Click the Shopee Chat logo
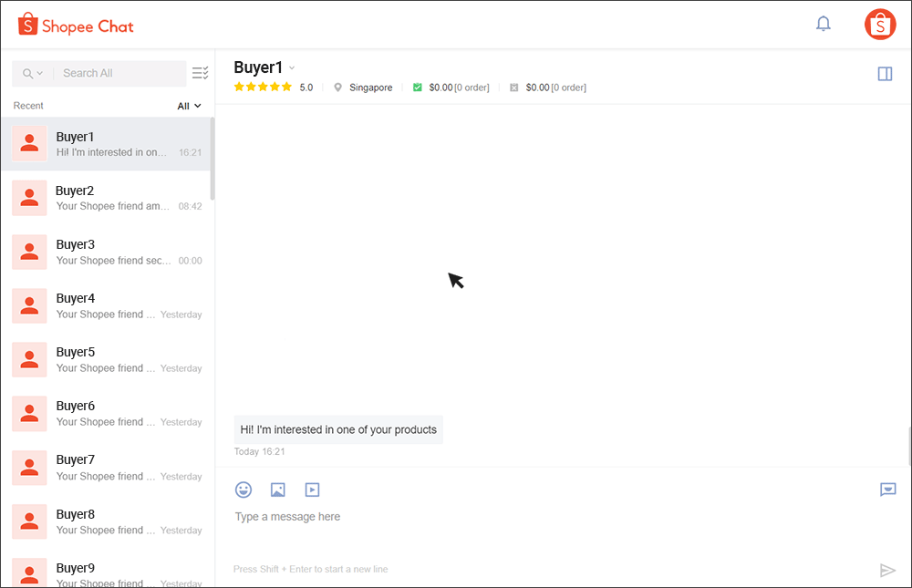Image resolution: width=912 pixels, height=588 pixels. pos(76,25)
